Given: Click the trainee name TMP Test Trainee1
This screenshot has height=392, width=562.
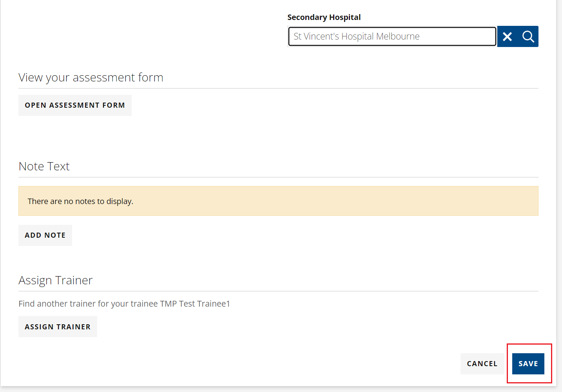Looking at the screenshot, I should pyautogui.click(x=195, y=304).
